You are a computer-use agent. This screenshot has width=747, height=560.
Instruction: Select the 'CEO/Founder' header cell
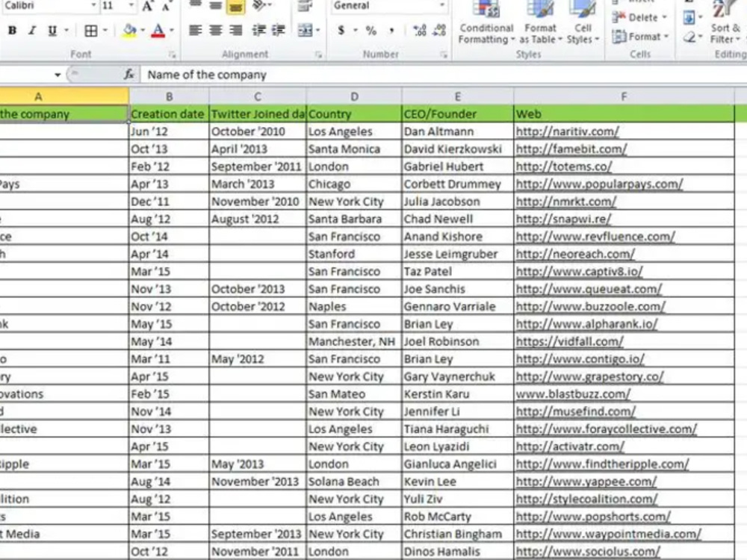(458, 113)
